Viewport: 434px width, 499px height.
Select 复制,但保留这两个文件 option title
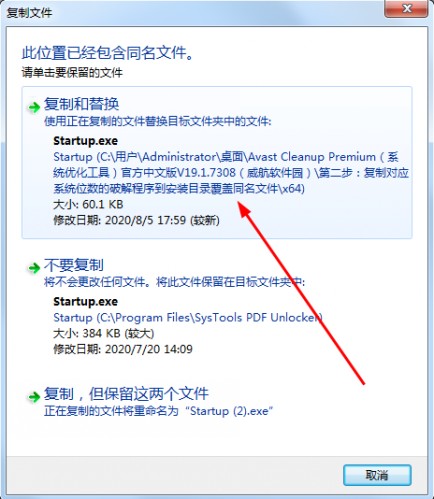pos(126,394)
